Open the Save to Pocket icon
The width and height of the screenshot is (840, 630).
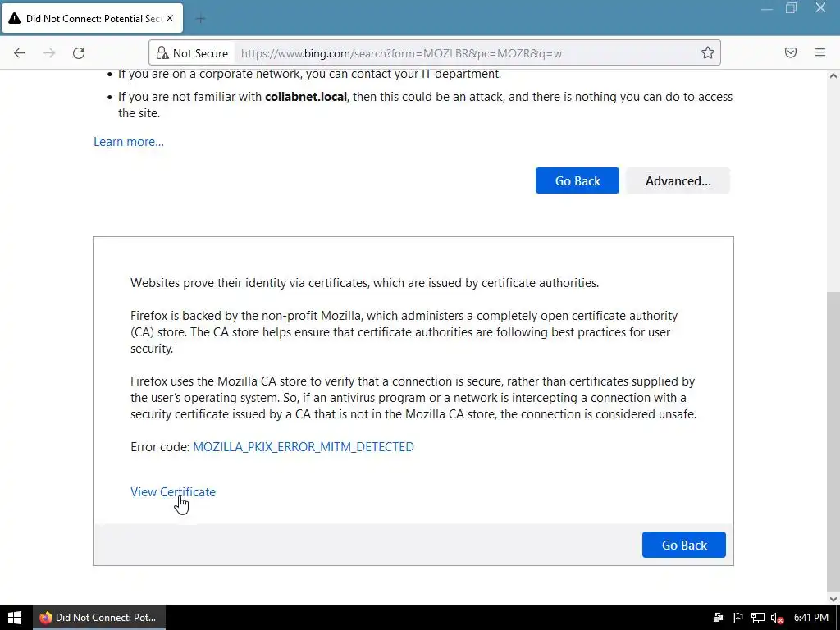pos(791,52)
